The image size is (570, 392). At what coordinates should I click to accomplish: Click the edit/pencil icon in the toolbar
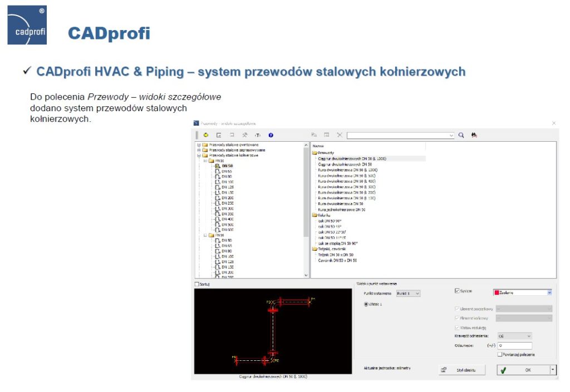(219, 135)
